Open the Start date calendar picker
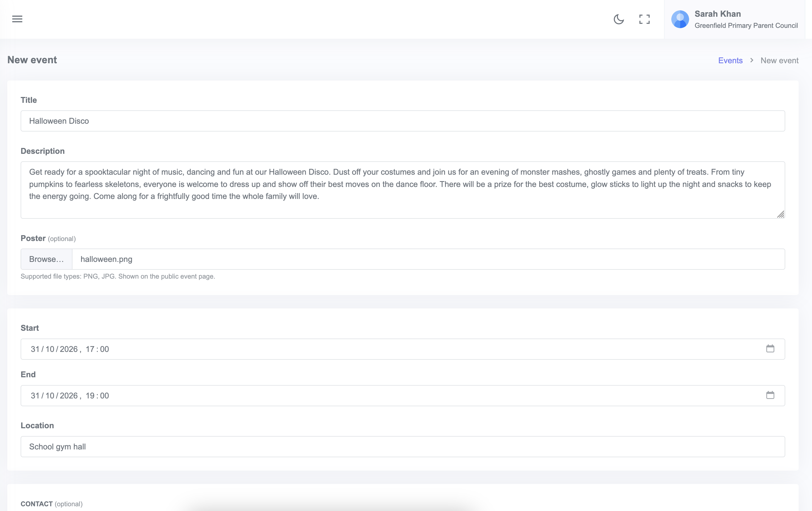This screenshot has height=511, width=812. [x=770, y=349]
